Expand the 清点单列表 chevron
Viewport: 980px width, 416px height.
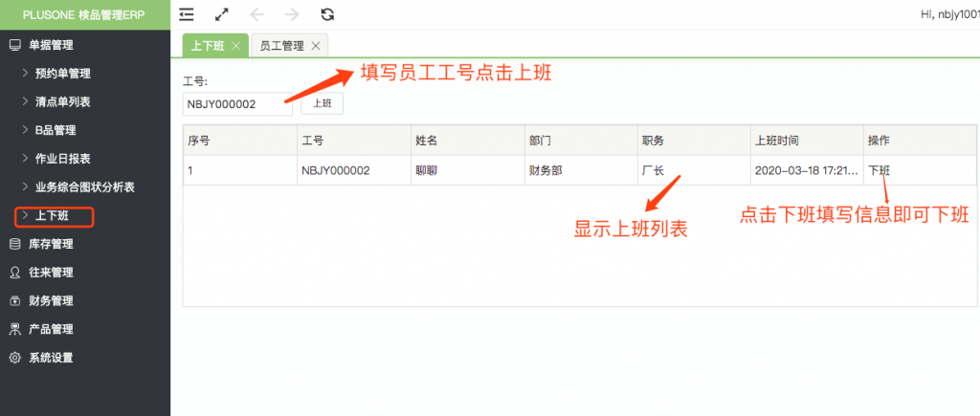tap(25, 101)
